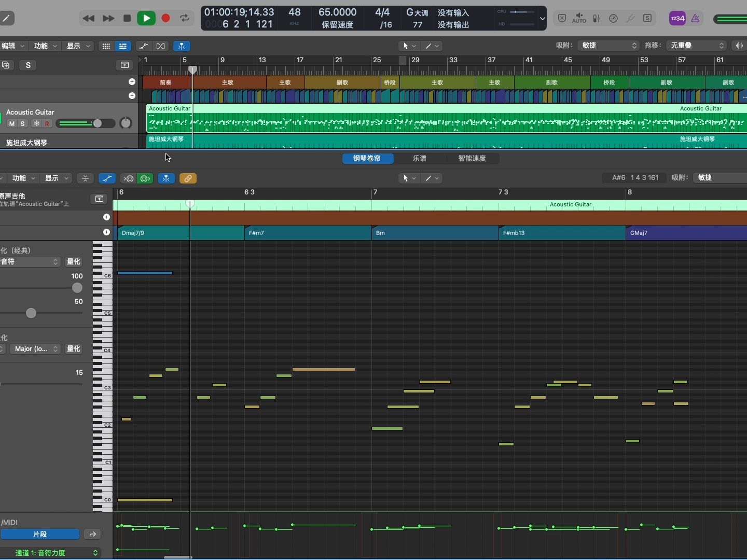Toggle the metronome icon
Screen dimensions: 747x560
point(696,18)
